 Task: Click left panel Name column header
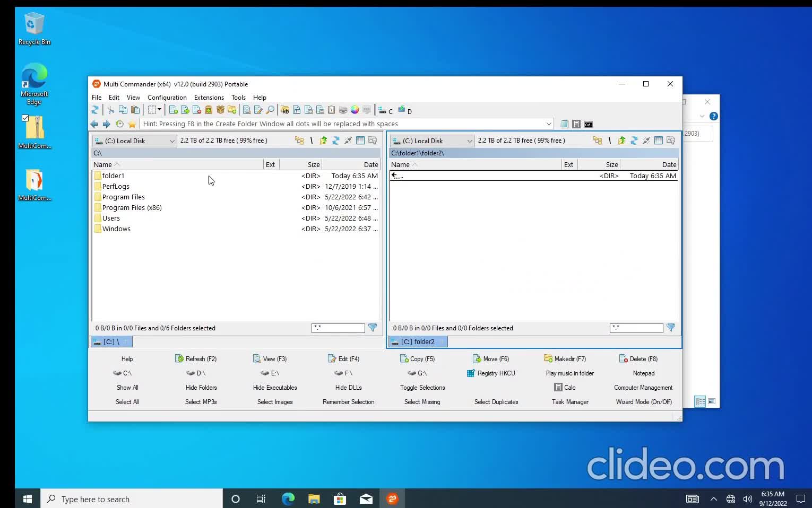[177, 164]
